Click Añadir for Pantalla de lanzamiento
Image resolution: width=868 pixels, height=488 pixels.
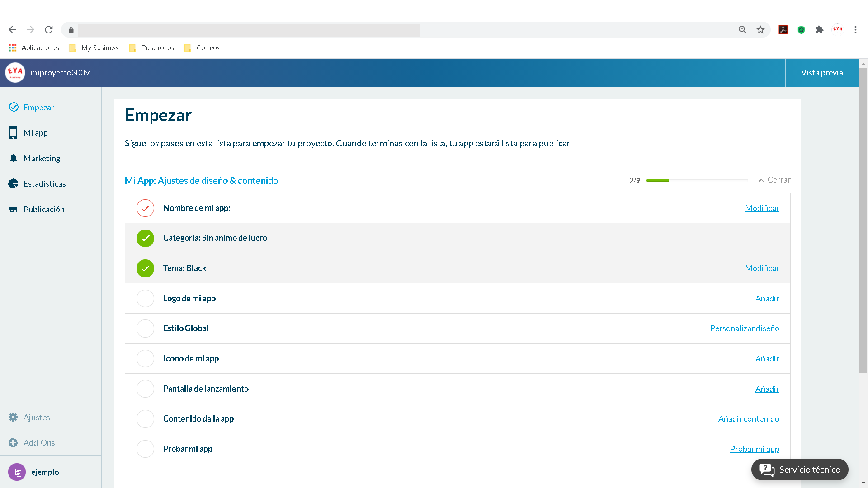pos(767,389)
